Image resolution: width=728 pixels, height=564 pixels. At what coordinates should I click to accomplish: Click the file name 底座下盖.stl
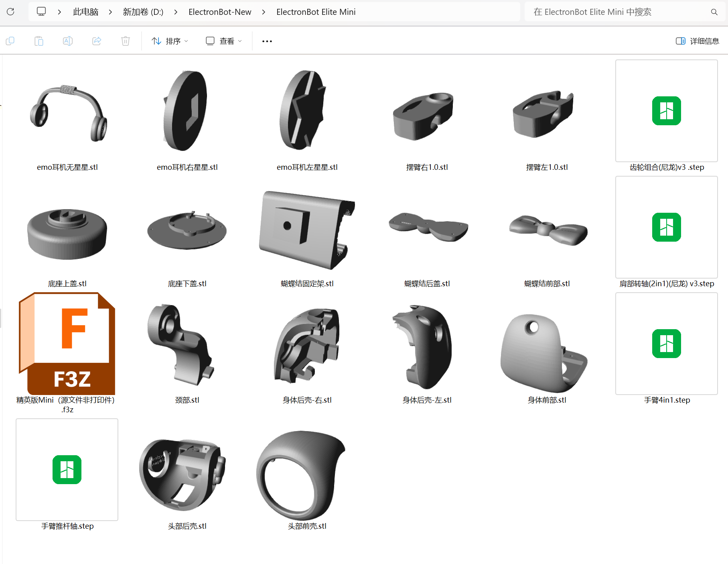coord(187,284)
